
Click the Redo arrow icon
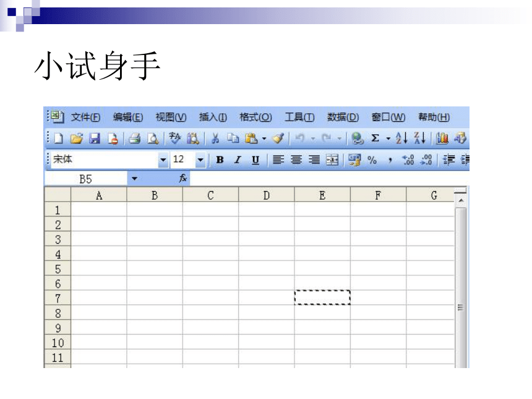(x=327, y=138)
